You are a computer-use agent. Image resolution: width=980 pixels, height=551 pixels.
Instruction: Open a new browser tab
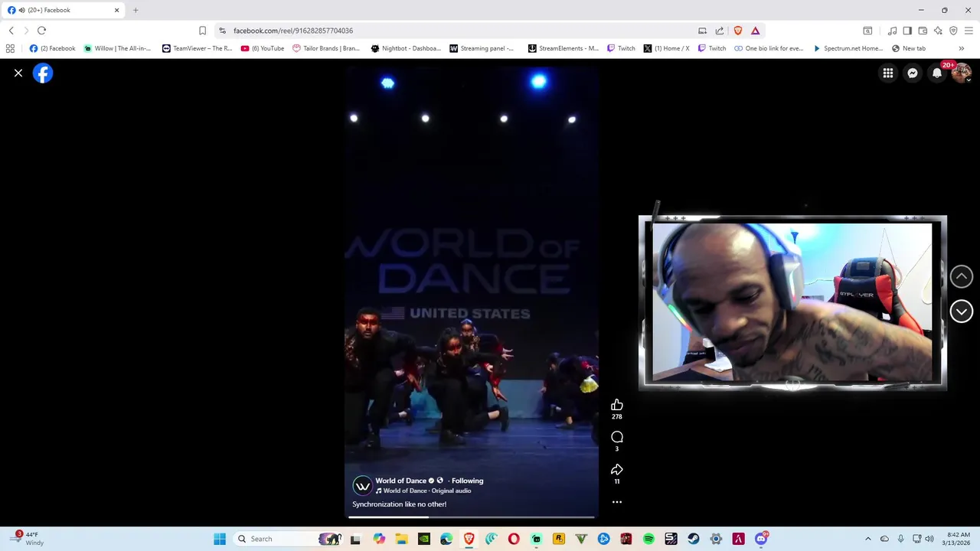pyautogui.click(x=136, y=10)
